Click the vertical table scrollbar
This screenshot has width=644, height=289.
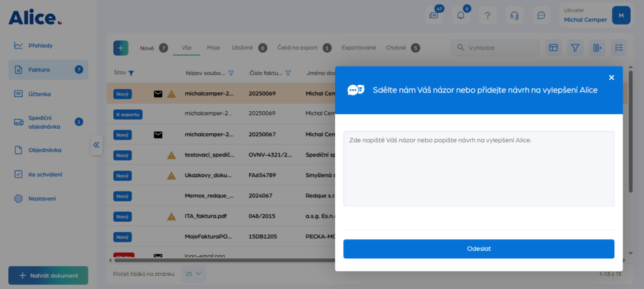[x=631, y=132]
